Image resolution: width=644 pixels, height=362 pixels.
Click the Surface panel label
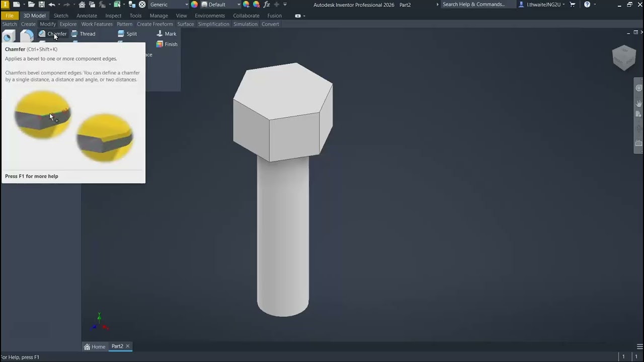185,24
